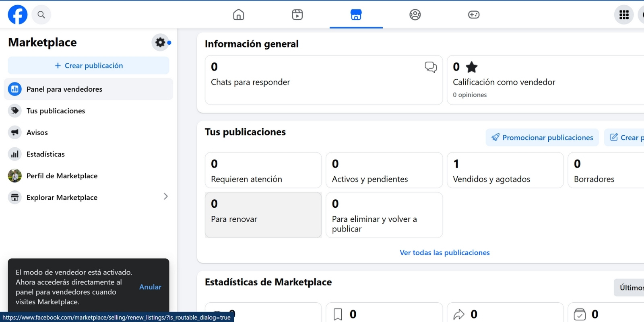Open Perfil de Marketplace

[x=89, y=176]
